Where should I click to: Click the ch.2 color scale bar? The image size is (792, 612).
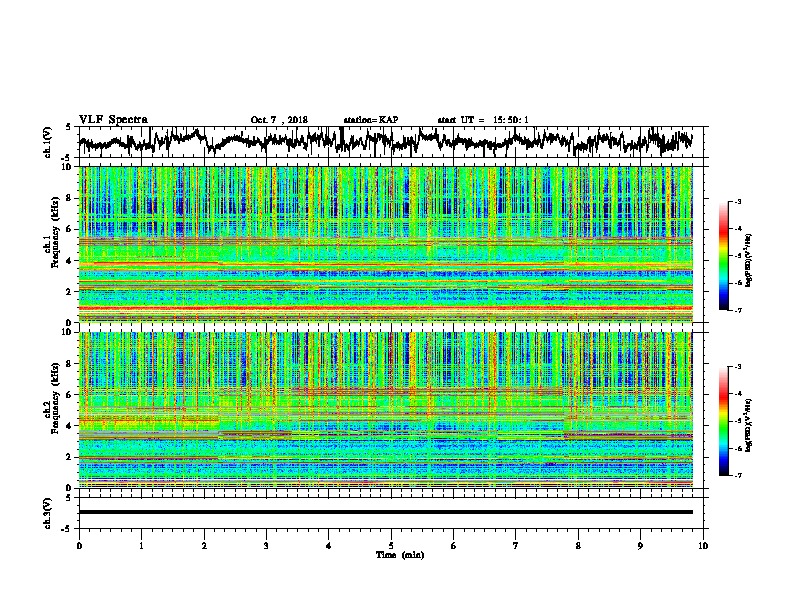pyautogui.click(x=724, y=421)
